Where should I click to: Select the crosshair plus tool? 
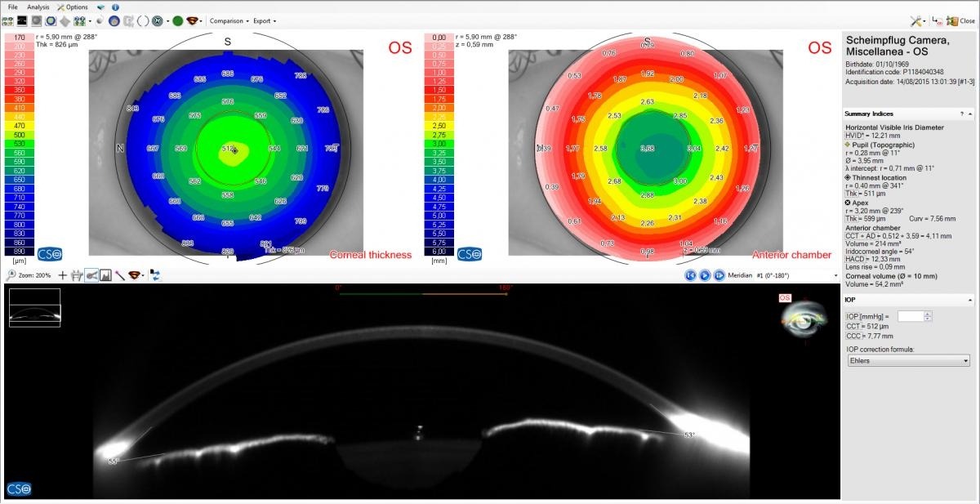click(63, 276)
